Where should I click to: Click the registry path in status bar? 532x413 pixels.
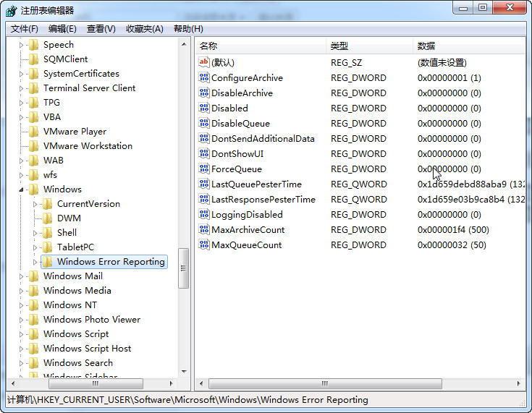pyautogui.click(x=187, y=400)
